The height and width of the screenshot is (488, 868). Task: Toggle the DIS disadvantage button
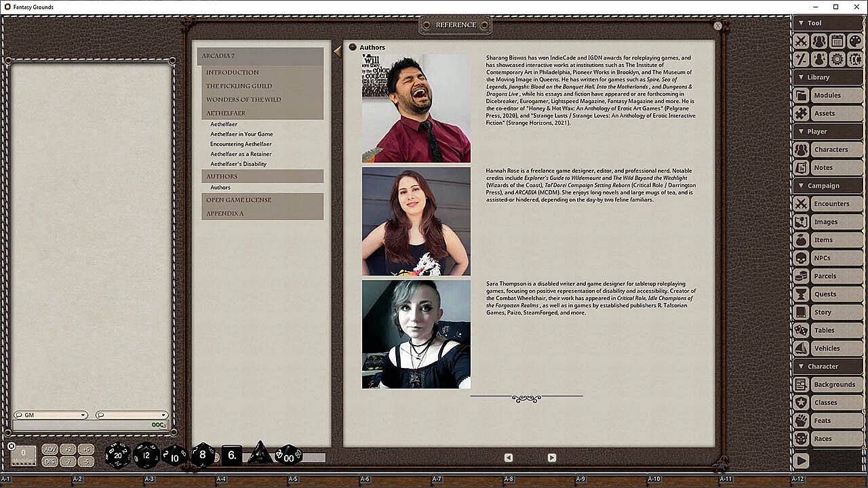[50, 462]
